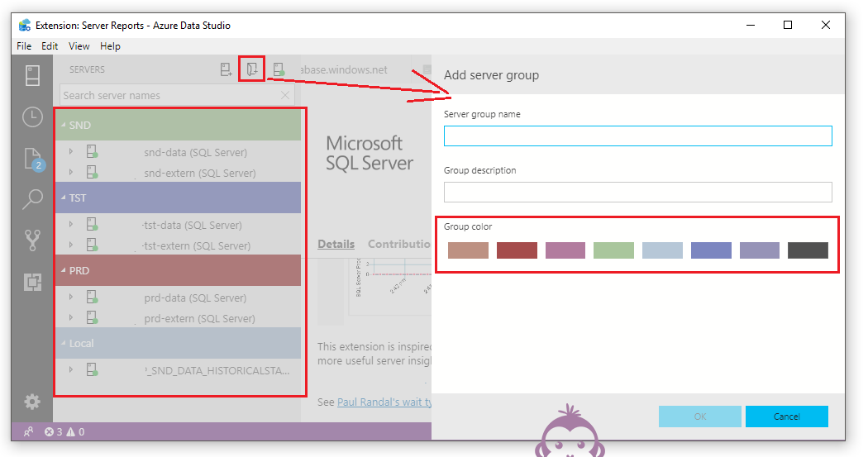The width and height of the screenshot is (868, 457).
Task: Expand the prd-data server node
Action: 71,297
